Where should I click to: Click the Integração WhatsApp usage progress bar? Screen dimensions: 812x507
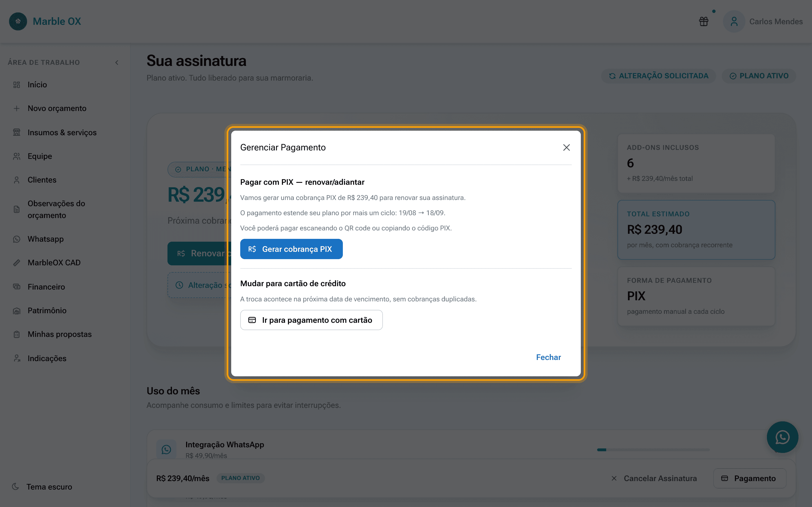click(653, 450)
